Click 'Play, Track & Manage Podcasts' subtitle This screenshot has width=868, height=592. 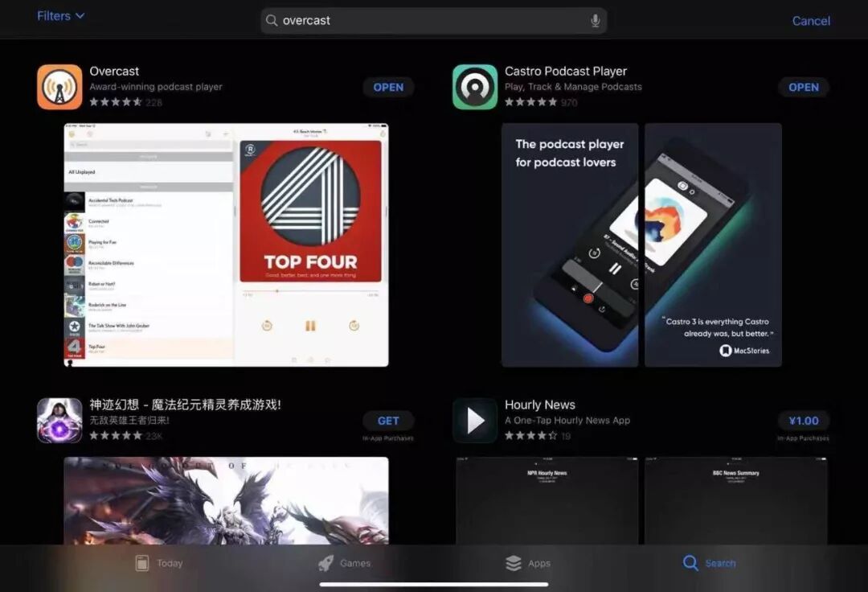tap(573, 86)
